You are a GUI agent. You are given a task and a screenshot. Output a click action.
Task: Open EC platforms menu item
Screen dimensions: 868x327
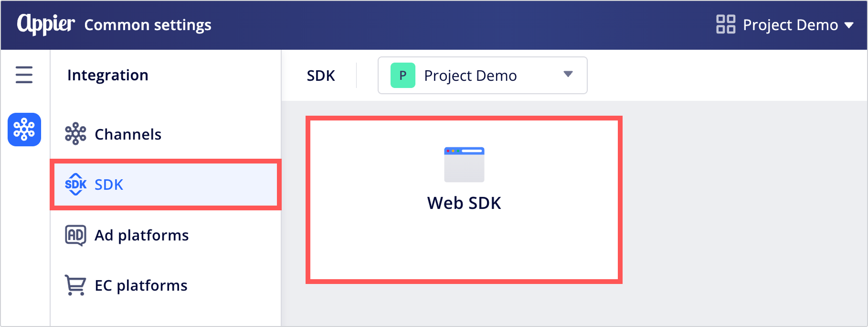coord(166,285)
